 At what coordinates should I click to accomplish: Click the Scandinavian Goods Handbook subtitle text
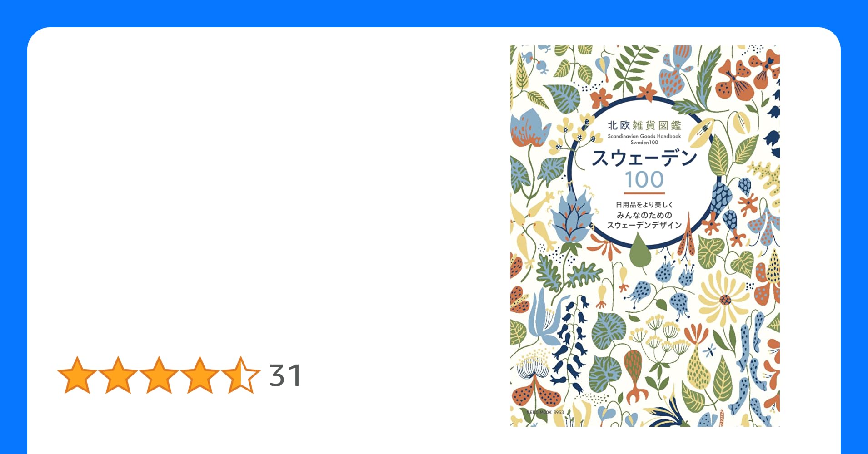click(x=644, y=136)
